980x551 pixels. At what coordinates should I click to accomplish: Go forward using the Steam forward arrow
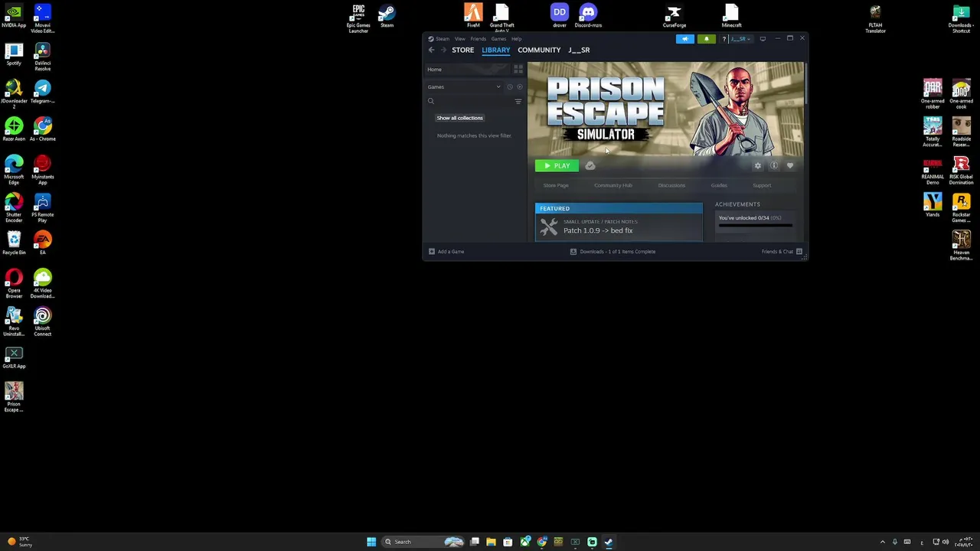point(443,50)
